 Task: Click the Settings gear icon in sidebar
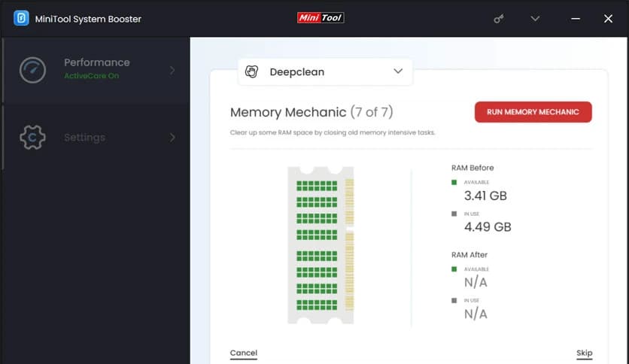tap(33, 138)
